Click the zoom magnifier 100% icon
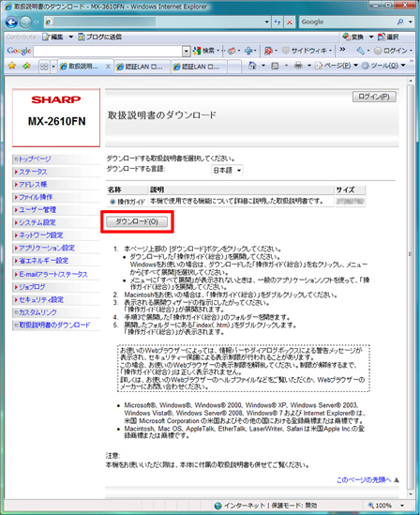420x515 pixels. [371, 505]
